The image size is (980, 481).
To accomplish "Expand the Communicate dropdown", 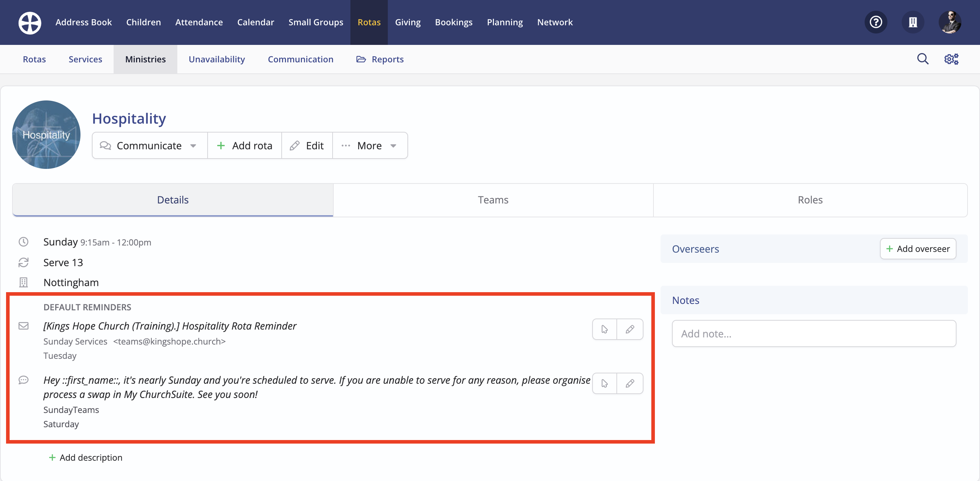I will click(149, 145).
